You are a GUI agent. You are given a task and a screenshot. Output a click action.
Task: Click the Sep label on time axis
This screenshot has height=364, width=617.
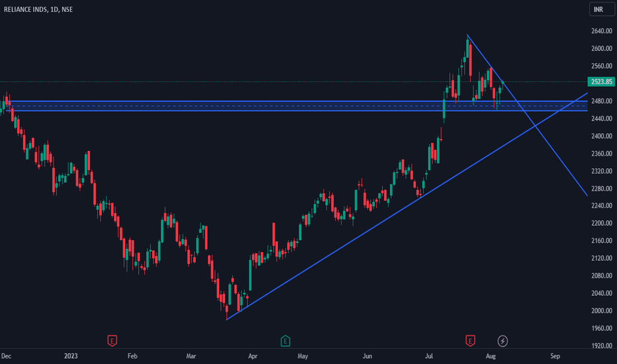[555, 356]
